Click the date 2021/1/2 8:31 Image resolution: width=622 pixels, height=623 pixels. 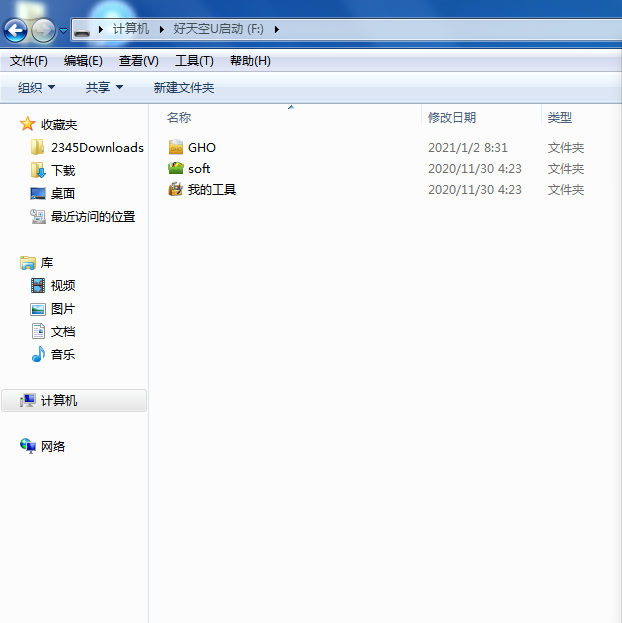coord(468,148)
